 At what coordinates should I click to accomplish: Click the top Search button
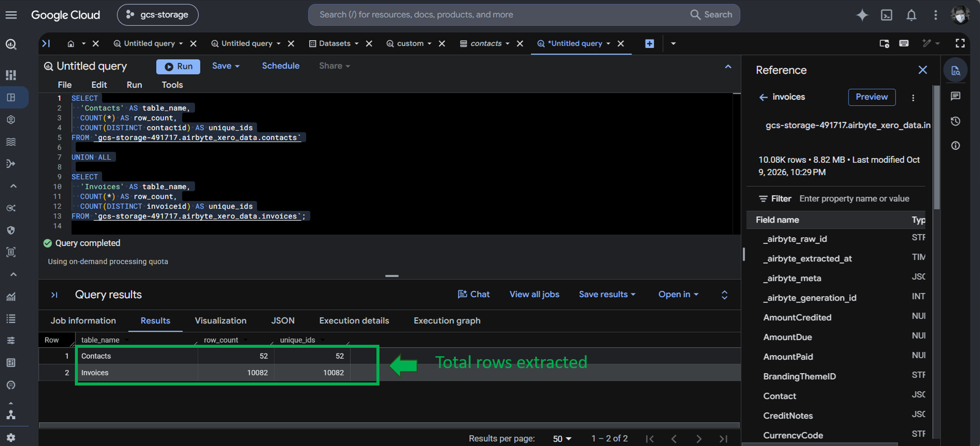(x=711, y=15)
